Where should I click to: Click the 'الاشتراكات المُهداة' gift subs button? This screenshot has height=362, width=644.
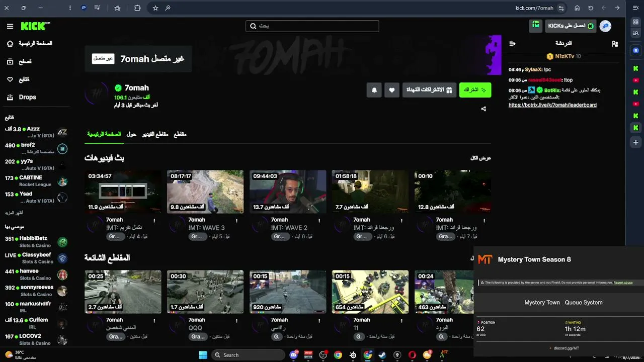(429, 90)
